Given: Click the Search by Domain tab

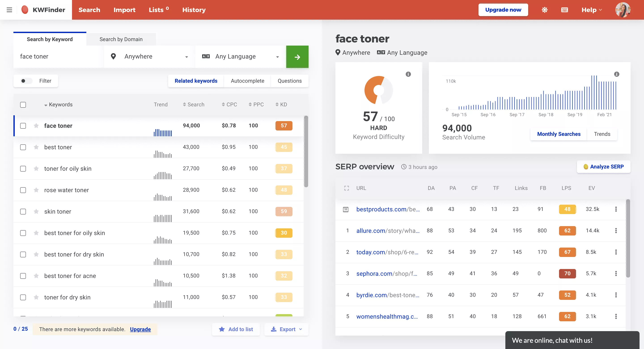Looking at the screenshot, I should pyautogui.click(x=121, y=39).
